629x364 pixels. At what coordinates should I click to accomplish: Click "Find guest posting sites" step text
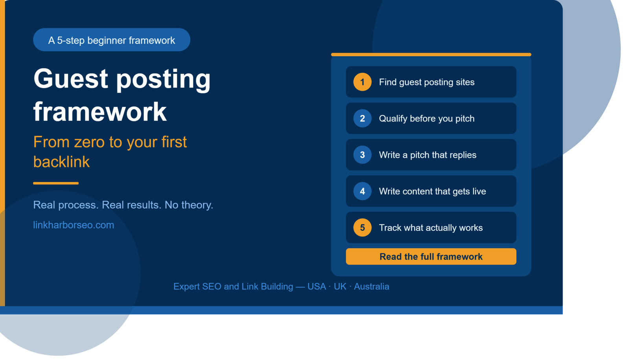427,82
